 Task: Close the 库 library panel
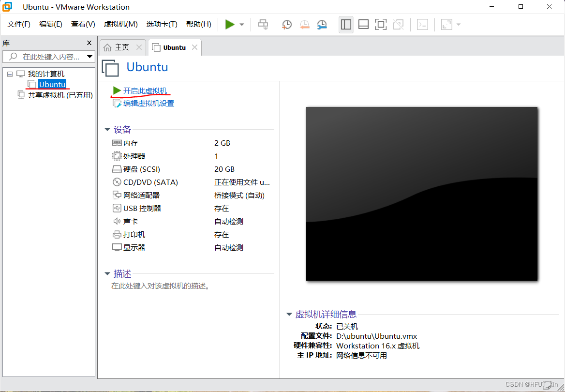point(89,43)
